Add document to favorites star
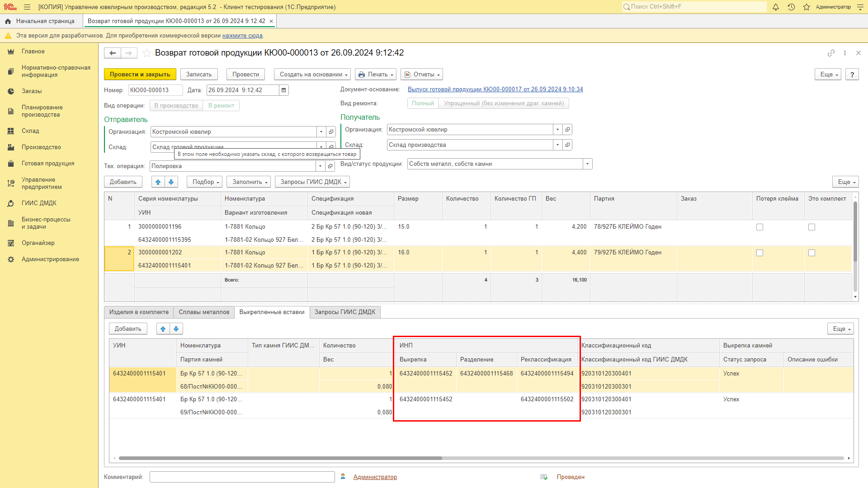 [147, 53]
